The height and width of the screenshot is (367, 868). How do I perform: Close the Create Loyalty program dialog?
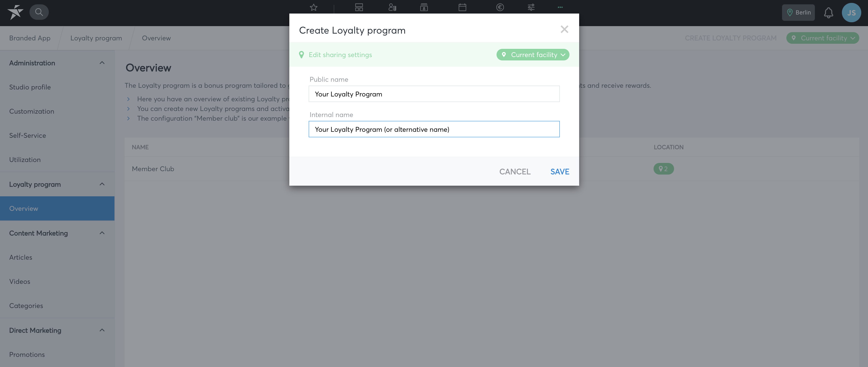click(564, 29)
